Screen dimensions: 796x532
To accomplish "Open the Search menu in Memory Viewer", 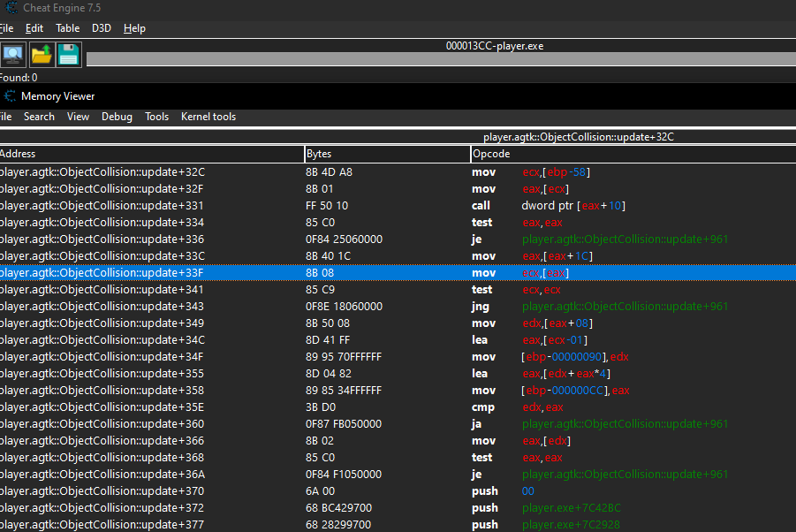I will [39, 117].
